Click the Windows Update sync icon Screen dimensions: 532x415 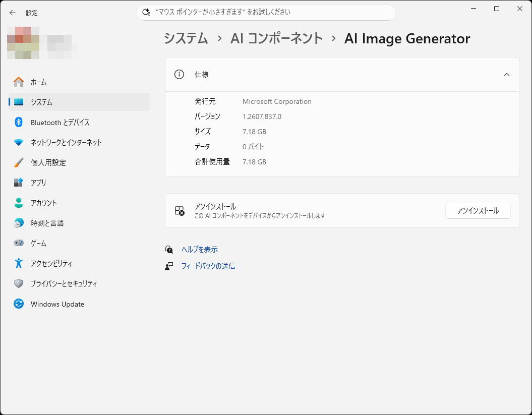click(19, 304)
